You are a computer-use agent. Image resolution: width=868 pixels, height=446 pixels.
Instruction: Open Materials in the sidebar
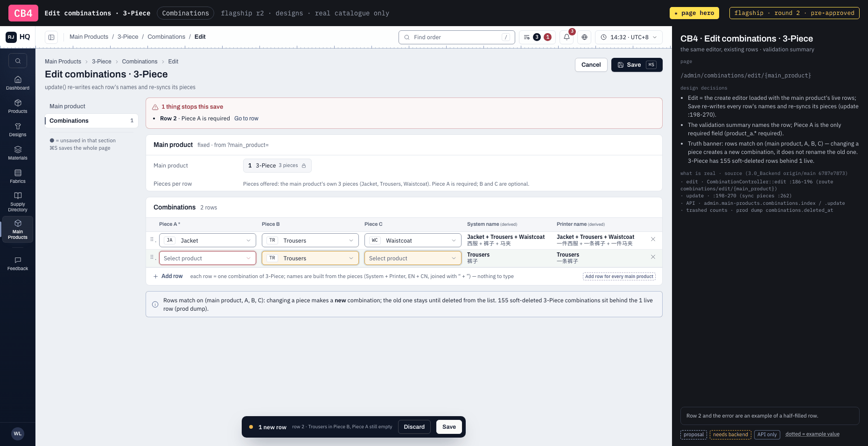(x=18, y=153)
